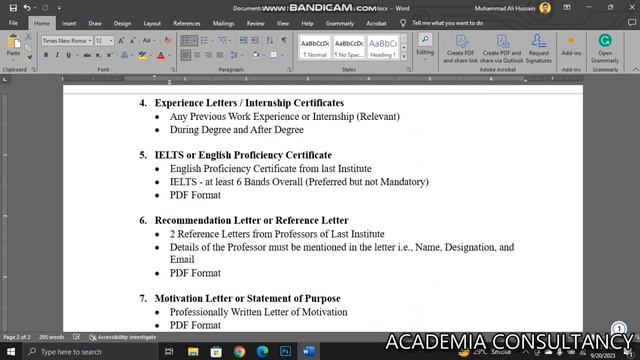
Task: Switch to the Review tab
Action: tap(256, 23)
